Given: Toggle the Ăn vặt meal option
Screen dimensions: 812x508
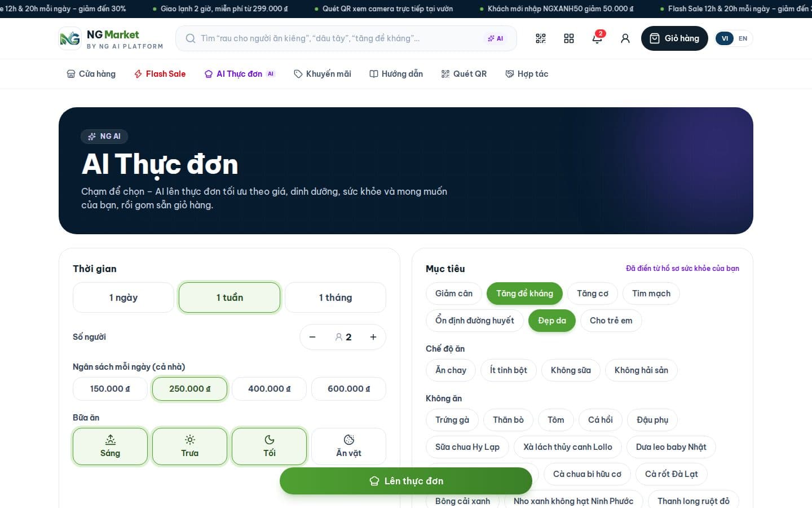Looking at the screenshot, I should click(348, 446).
